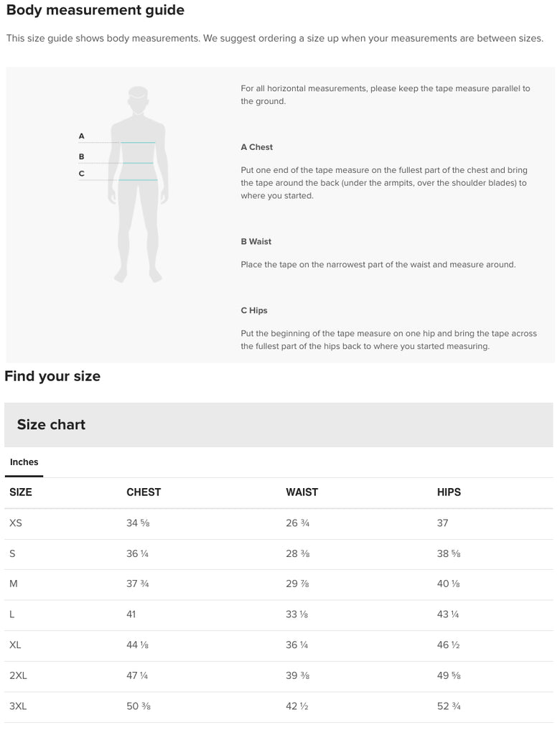This screenshot has height=735, width=560.
Task: Select the XS size row label
Action: (16, 523)
